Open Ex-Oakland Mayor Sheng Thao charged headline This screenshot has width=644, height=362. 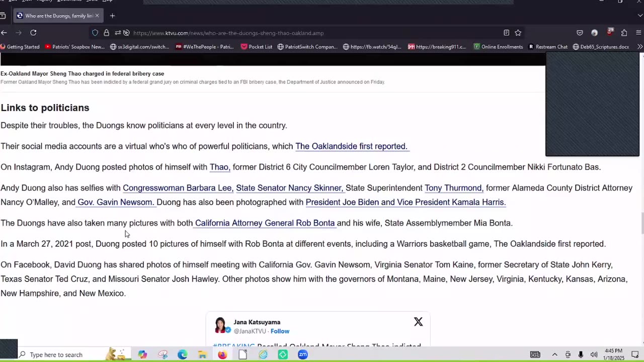(x=83, y=74)
